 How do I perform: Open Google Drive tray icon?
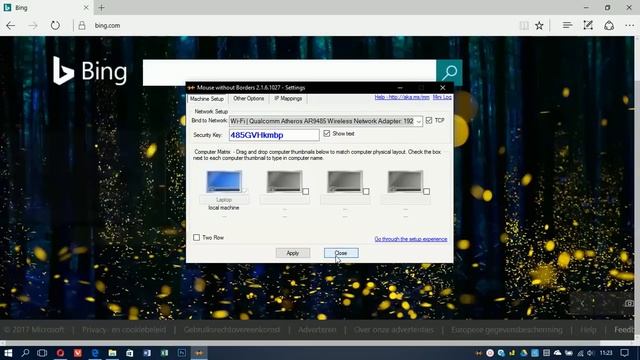pos(524,353)
